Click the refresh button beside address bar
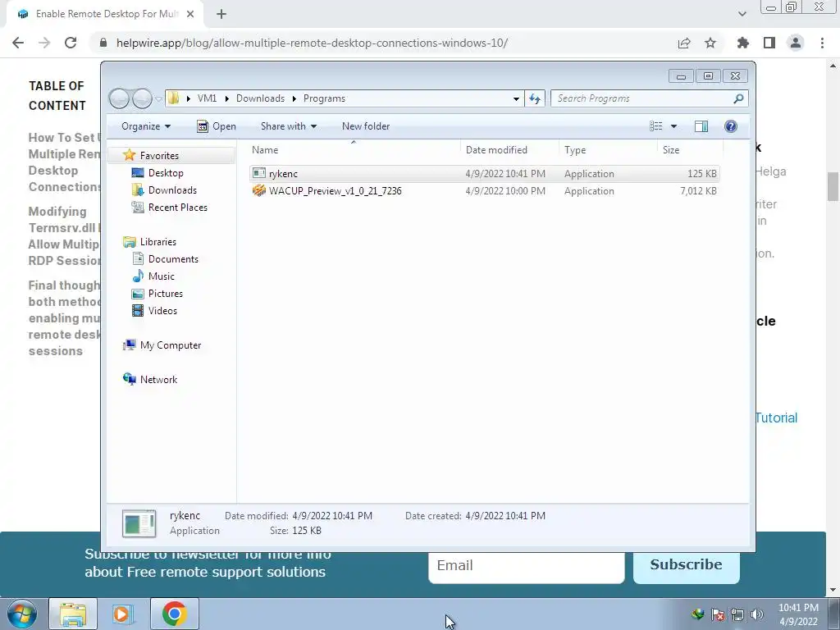The width and height of the screenshot is (840, 630). [x=535, y=98]
